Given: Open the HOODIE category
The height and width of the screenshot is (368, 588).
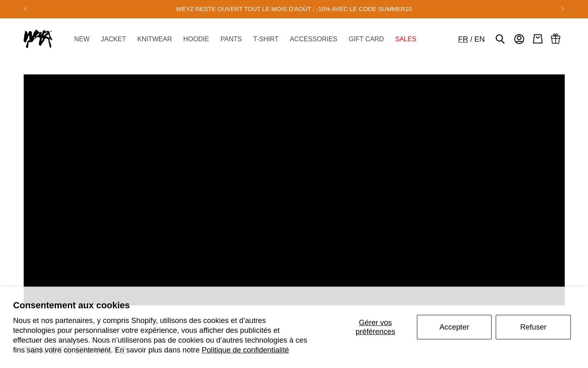Looking at the screenshot, I should 196,39.
